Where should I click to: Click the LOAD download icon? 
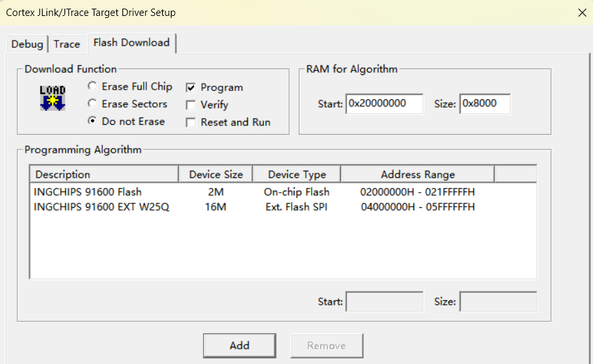pyautogui.click(x=53, y=98)
